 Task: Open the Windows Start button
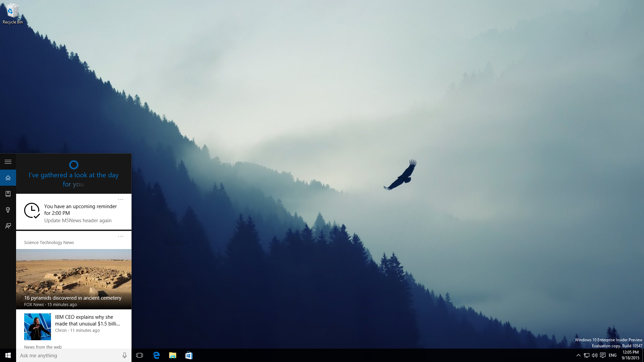(x=8, y=355)
